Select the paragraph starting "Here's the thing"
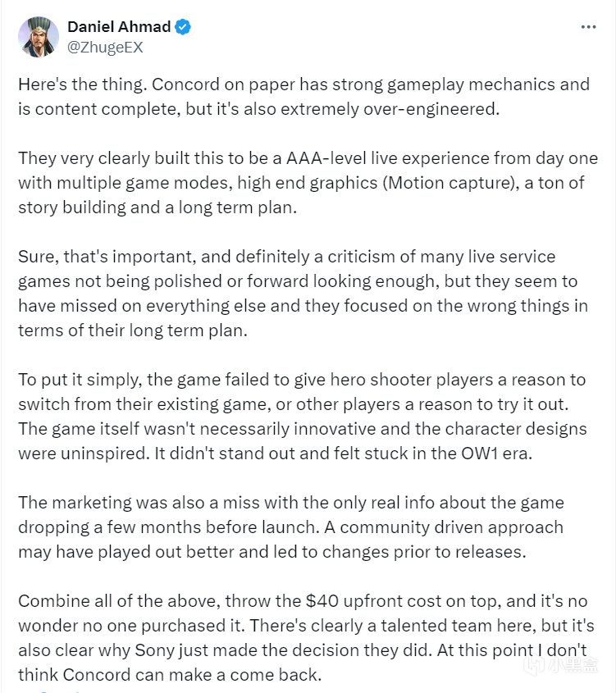 [304, 96]
